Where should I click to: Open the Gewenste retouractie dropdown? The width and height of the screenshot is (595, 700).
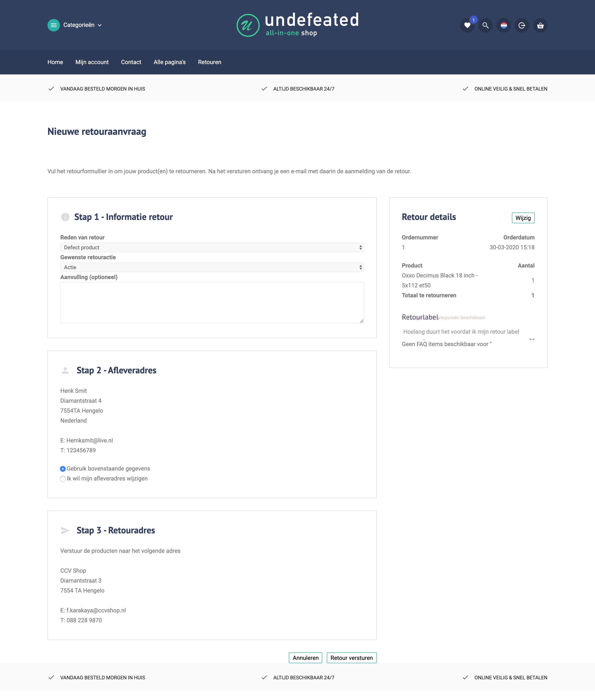(x=212, y=267)
